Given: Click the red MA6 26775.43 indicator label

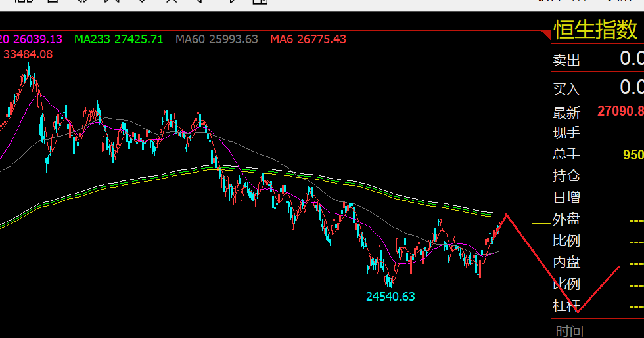Looking at the screenshot, I should pyautogui.click(x=308, y=39).
